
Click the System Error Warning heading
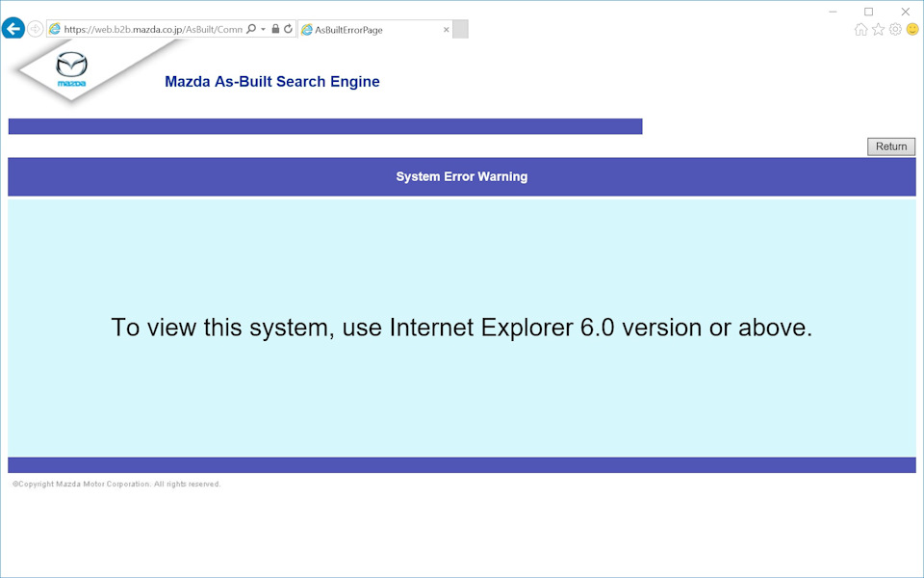click(462, 176)
